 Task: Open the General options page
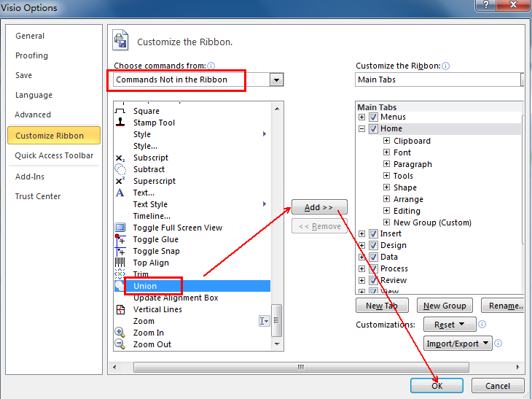tap(30, 36)
